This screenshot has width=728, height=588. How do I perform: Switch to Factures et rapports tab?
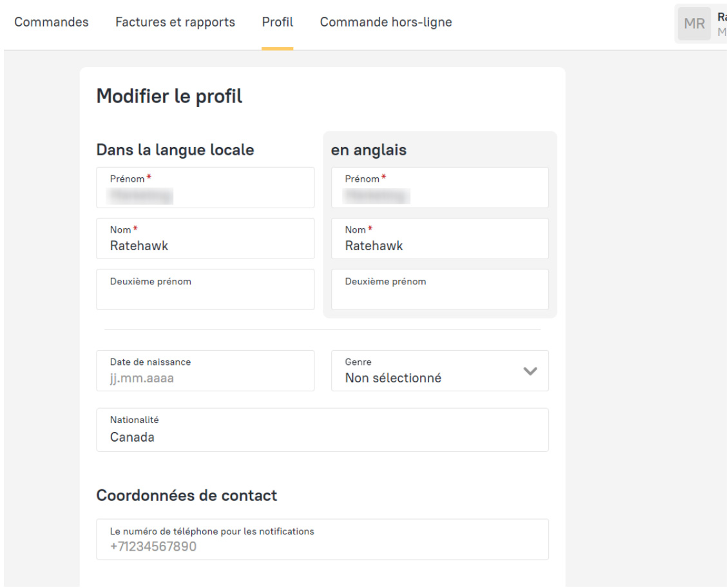(x=175, y=22)
